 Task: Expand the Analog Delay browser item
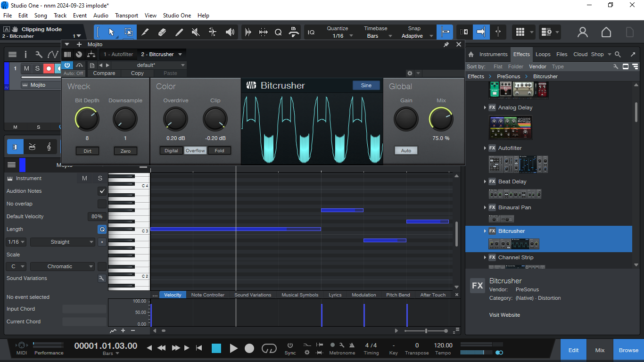click(485, 107)
